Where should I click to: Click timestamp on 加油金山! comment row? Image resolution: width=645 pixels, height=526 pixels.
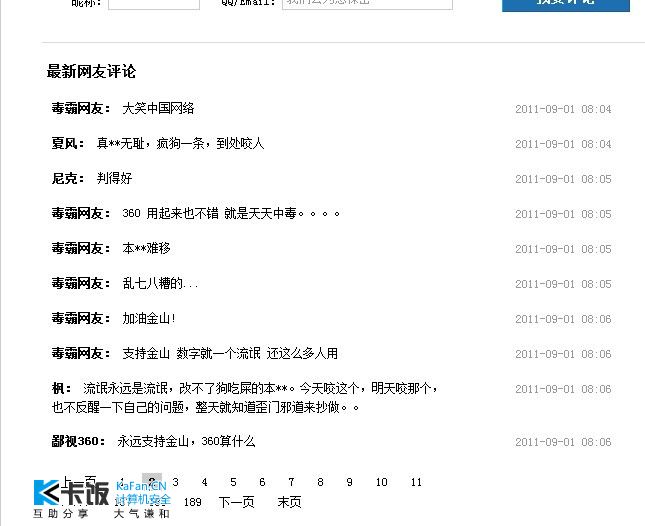pyautogui.click(x=563, y=319)
